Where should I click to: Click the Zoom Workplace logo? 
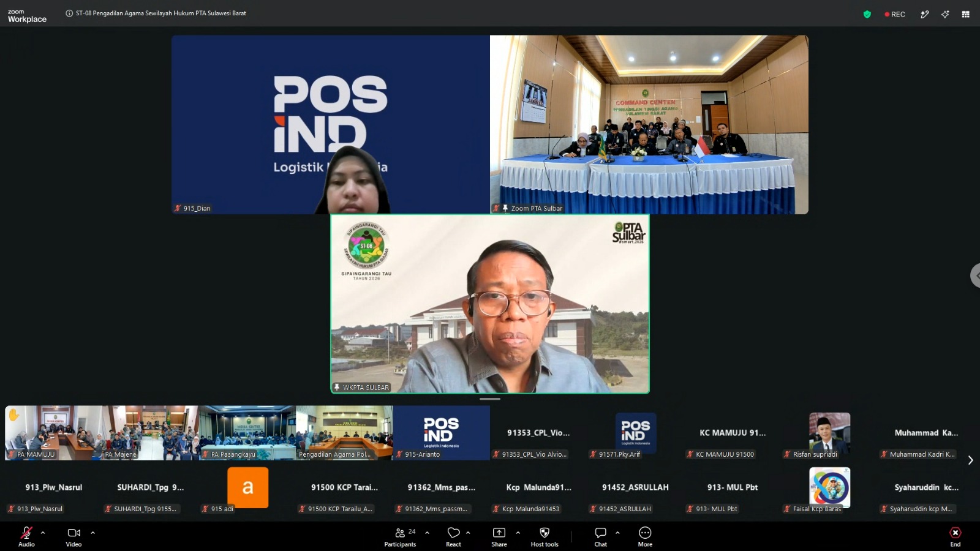click(x=27, y=16)
